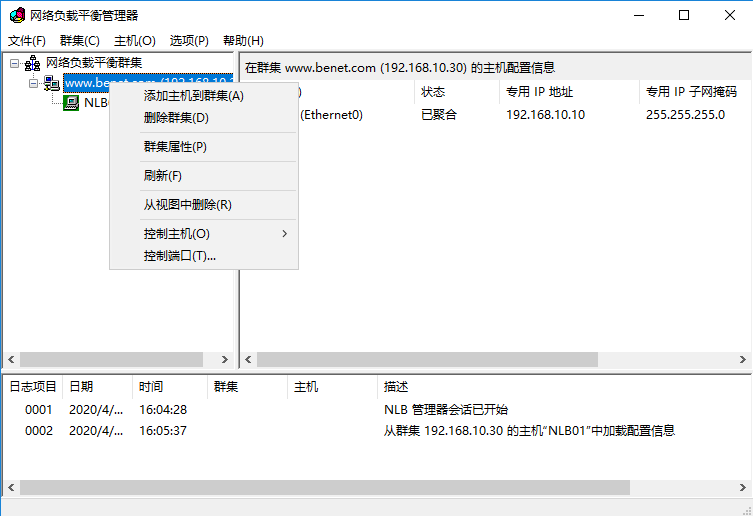Click the tree pane scrollbar left arrow
This screenshot has height=516, width=753.
(12, 359)
